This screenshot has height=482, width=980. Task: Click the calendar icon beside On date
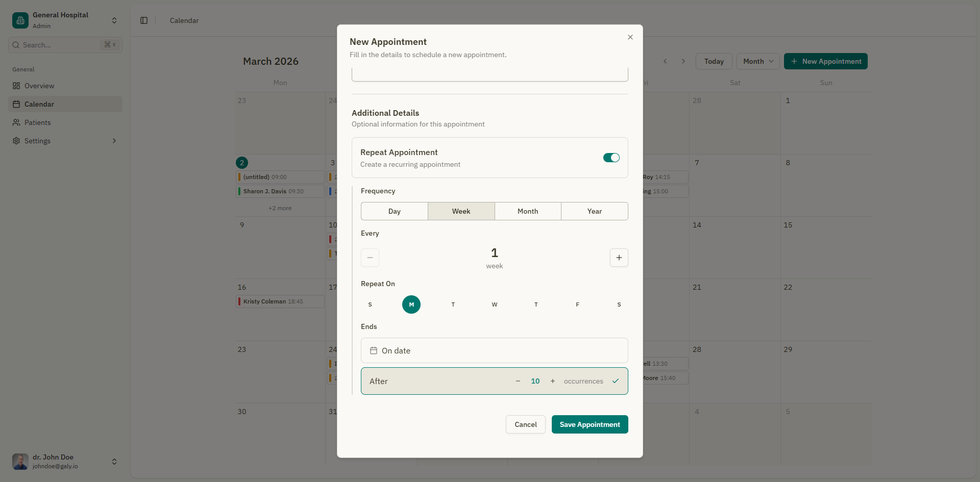(374, 350)
